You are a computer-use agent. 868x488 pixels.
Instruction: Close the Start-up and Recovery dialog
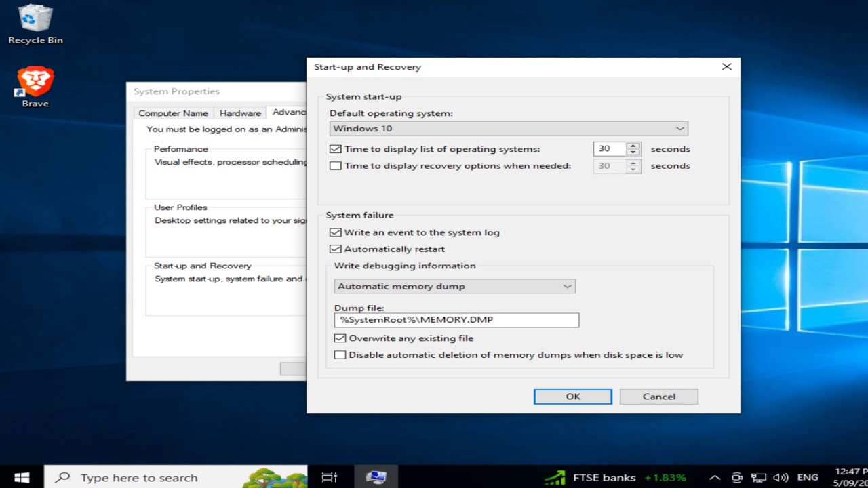pos(726,67)
